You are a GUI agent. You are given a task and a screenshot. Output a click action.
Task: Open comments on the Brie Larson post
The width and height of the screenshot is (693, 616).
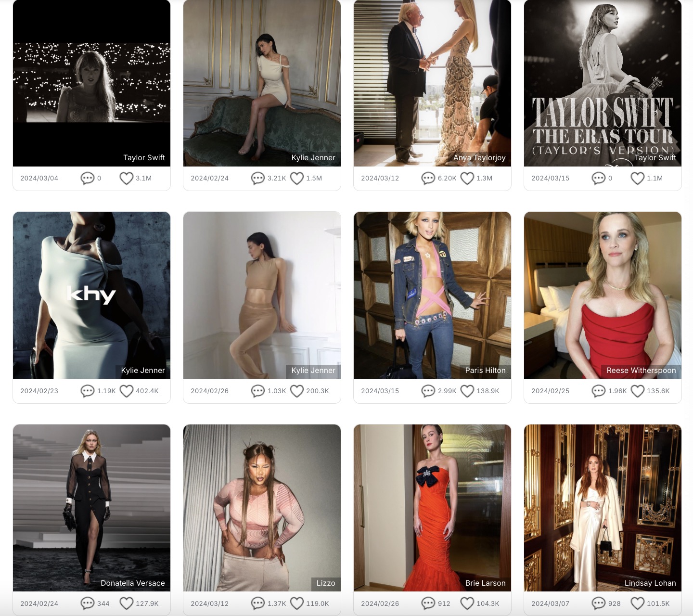pyautogui.click(x=428, y=603)
